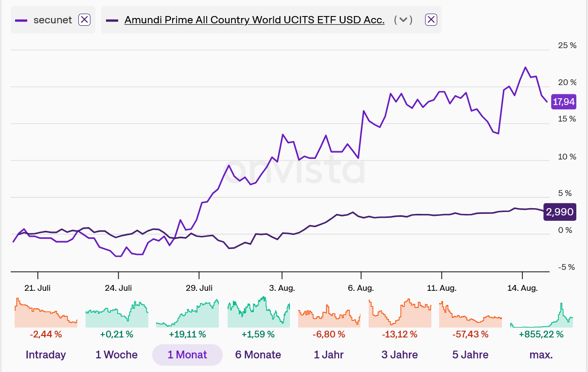588x372 pixels.
Task: Click the 24. Juli date axis label
Action: click(x=118, y=288)
